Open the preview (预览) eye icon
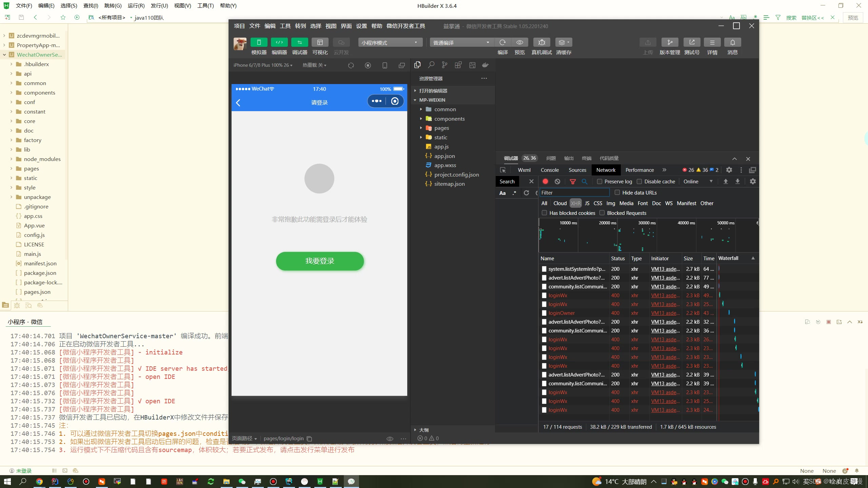This screenshot has height=488, width=868. [519, 42]
